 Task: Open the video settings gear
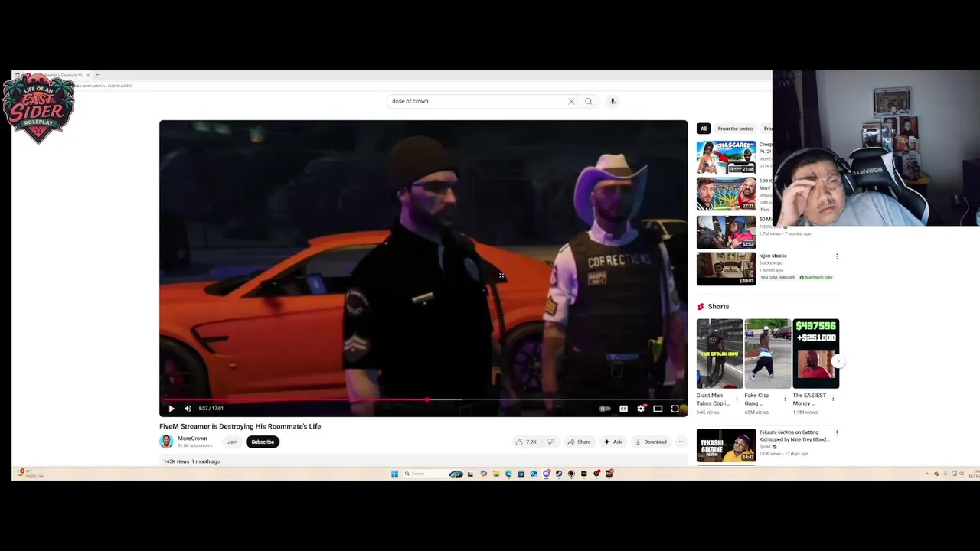[x=641, y=409]
